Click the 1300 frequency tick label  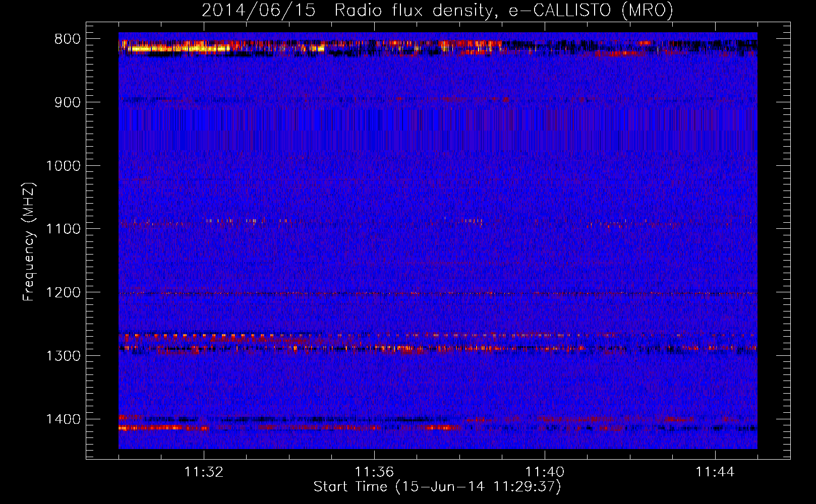(64, 356)
